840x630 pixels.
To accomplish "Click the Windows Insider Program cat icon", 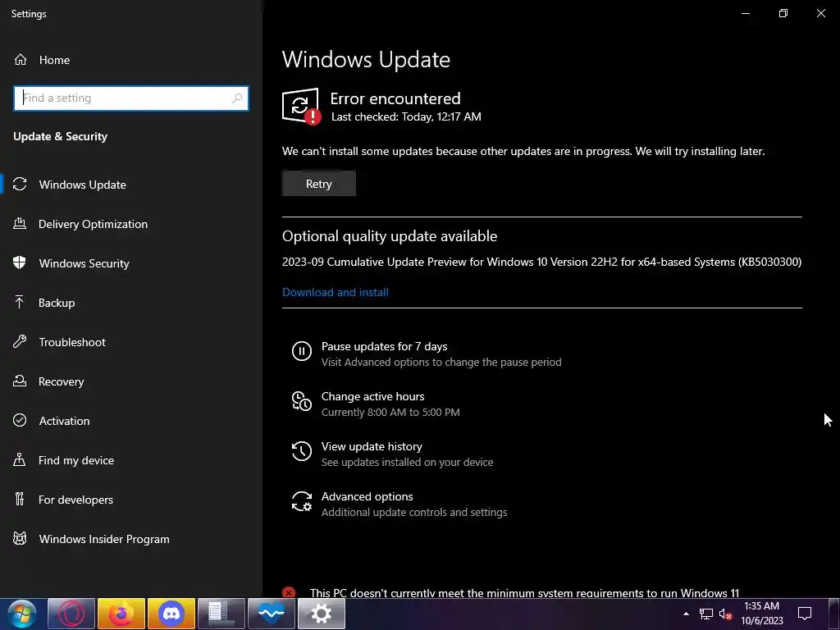I will click(x=20, y=539).
